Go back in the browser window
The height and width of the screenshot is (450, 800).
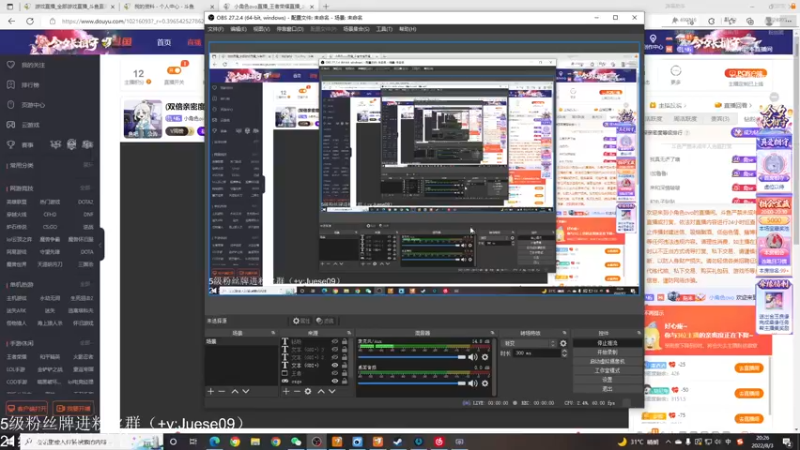click(x=12, y=21)
